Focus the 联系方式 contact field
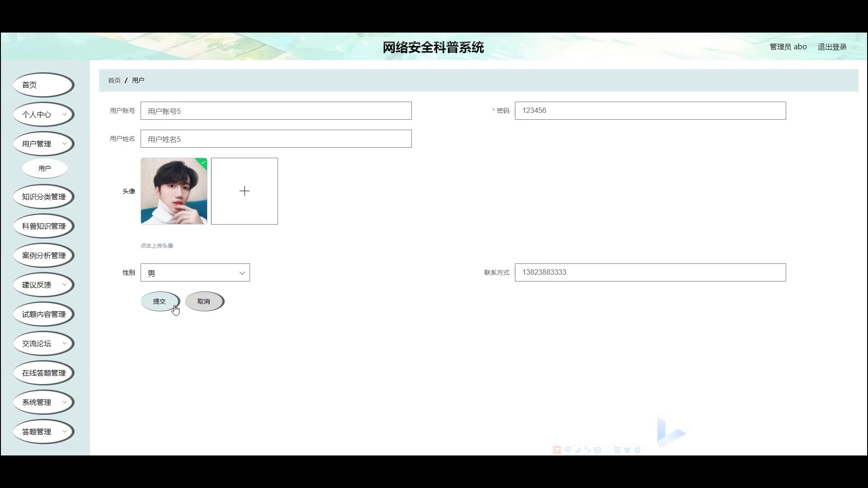This screenshot has width=868, height=488. [x=650, y=272]
